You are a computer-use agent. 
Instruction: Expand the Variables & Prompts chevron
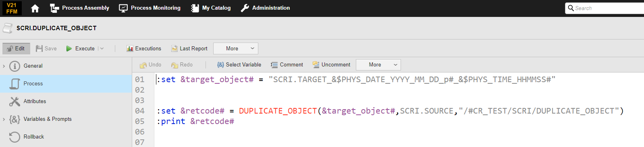(4, 119)
